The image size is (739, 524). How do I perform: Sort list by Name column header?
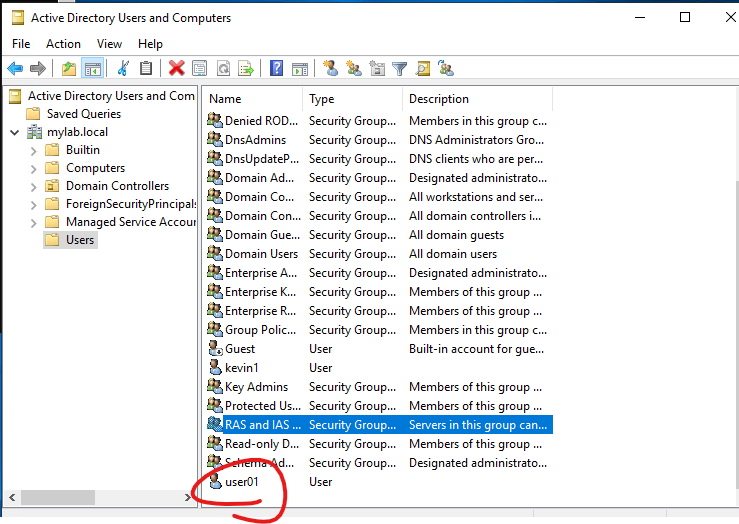[x=254, y=99]
